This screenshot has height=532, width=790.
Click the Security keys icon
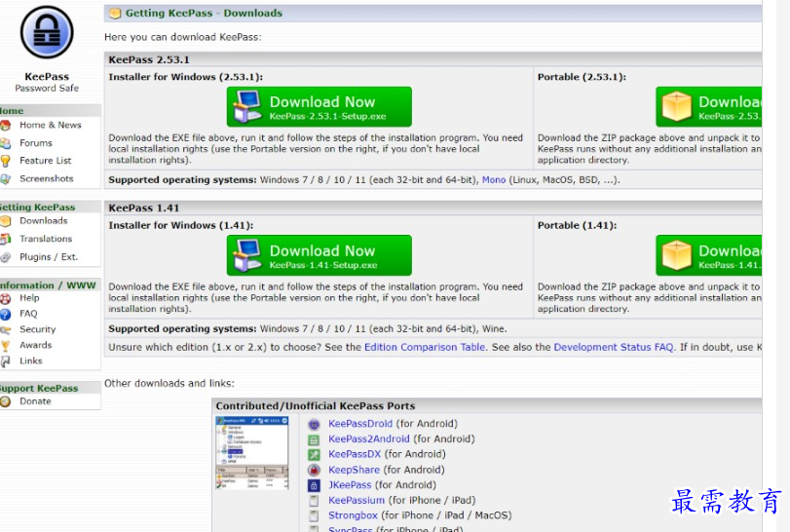coord(6,330)
